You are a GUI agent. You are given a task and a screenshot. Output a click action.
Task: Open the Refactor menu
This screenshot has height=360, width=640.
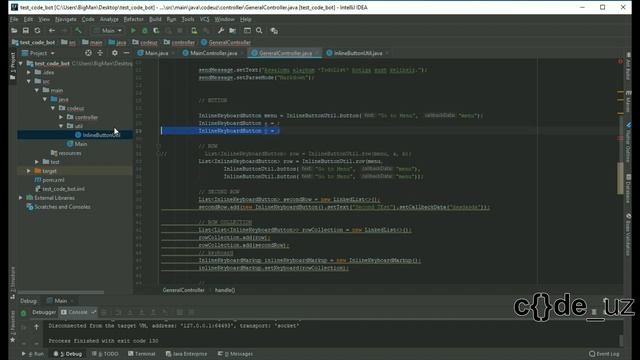pos(133,19)
